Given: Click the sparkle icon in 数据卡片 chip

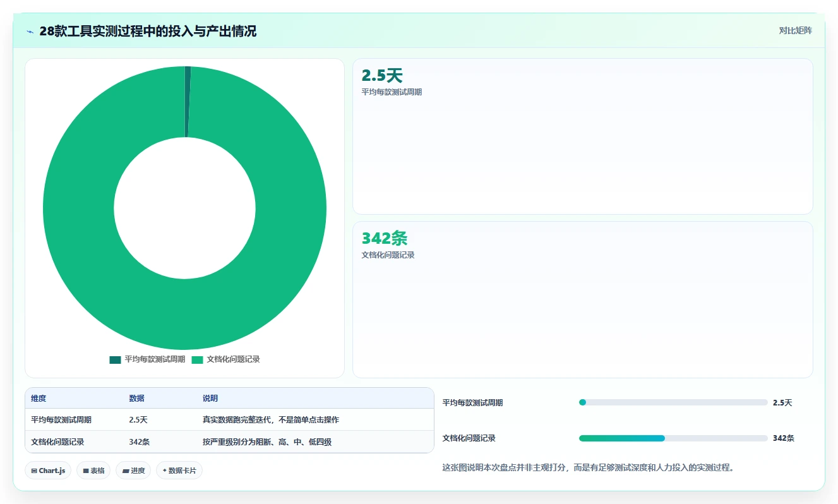Looking at the screenshot, I should point(164,471).
